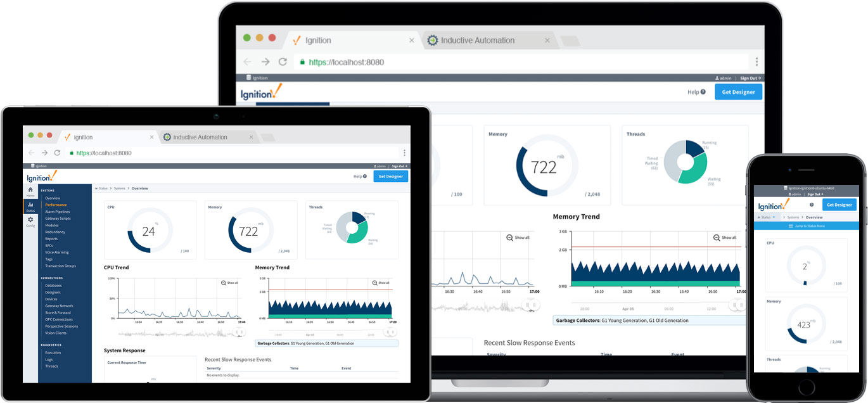868x403 pixels.
Task: Open Transaction Groups in tablet sidebar
Action: pyautogui.click(x=60, y=266)
